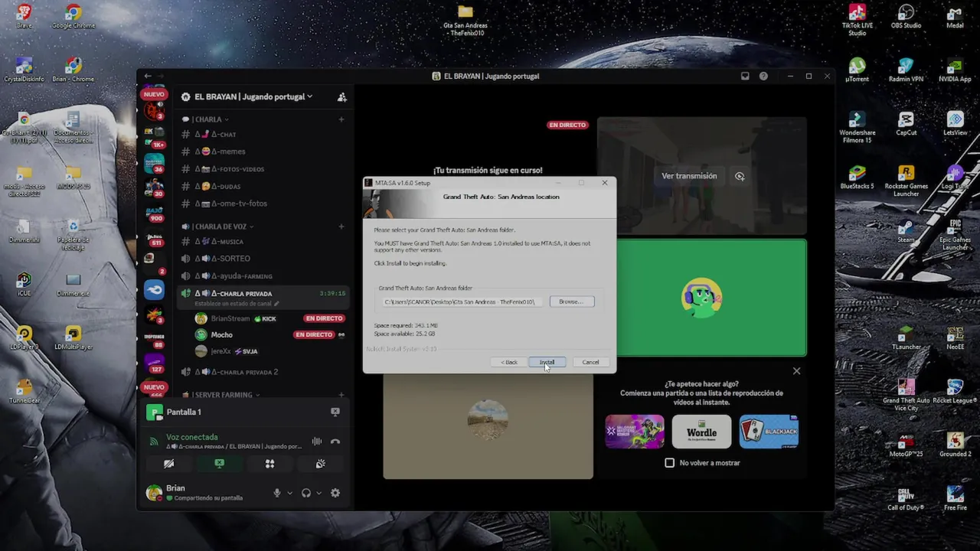This screenshot has width=980, height=551.
Task: Toggle screen share button
Action: coord(219,464)
